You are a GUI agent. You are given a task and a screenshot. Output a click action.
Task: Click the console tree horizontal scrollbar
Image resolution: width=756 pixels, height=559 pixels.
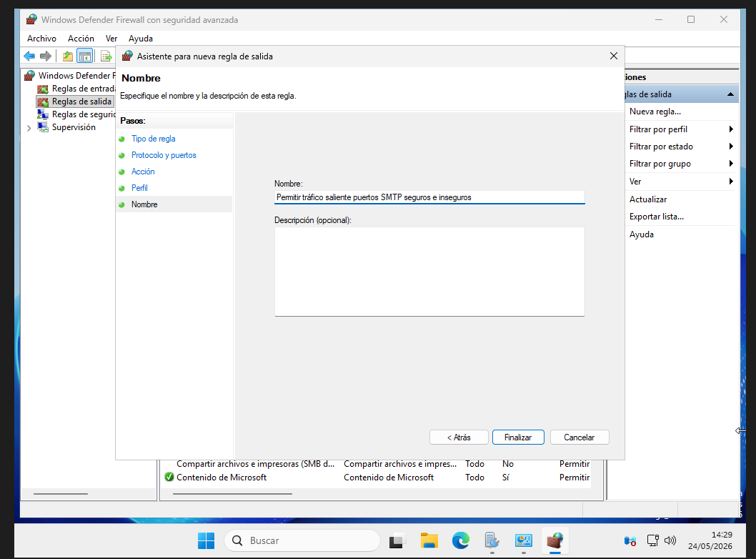tap(61, 494)
